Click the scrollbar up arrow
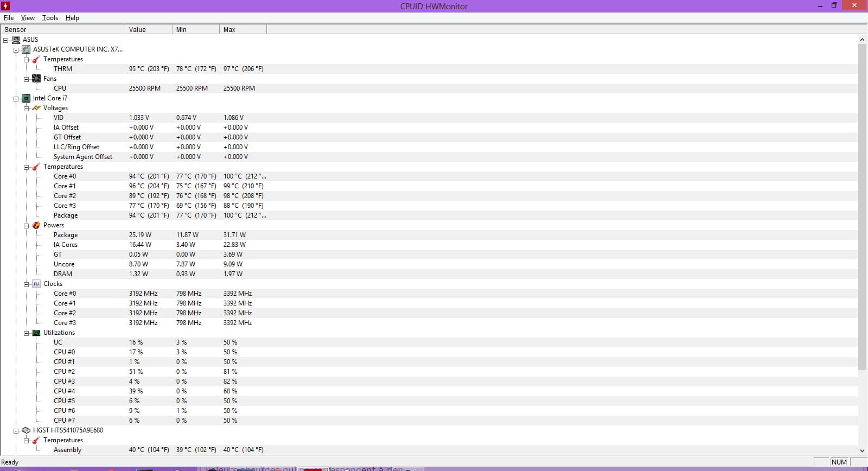The image size is (868, 471). coord(862,40)
